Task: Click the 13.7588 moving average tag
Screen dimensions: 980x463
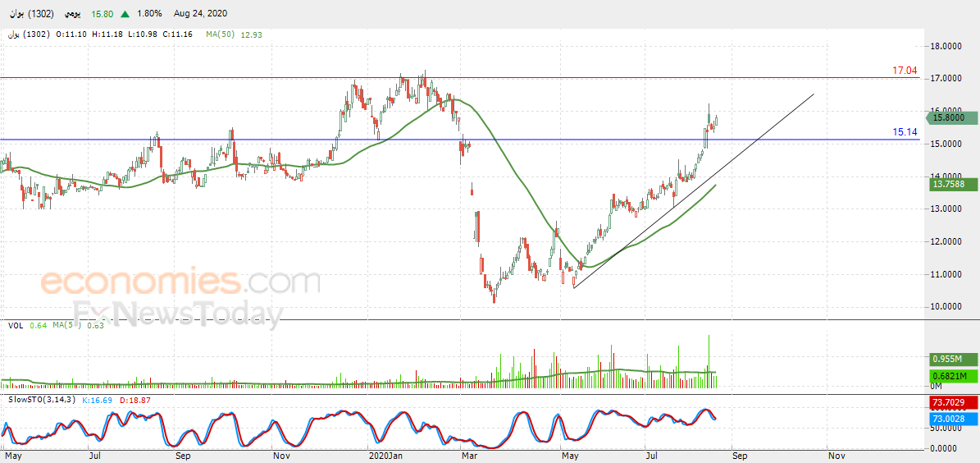Action: click(952, 184)
